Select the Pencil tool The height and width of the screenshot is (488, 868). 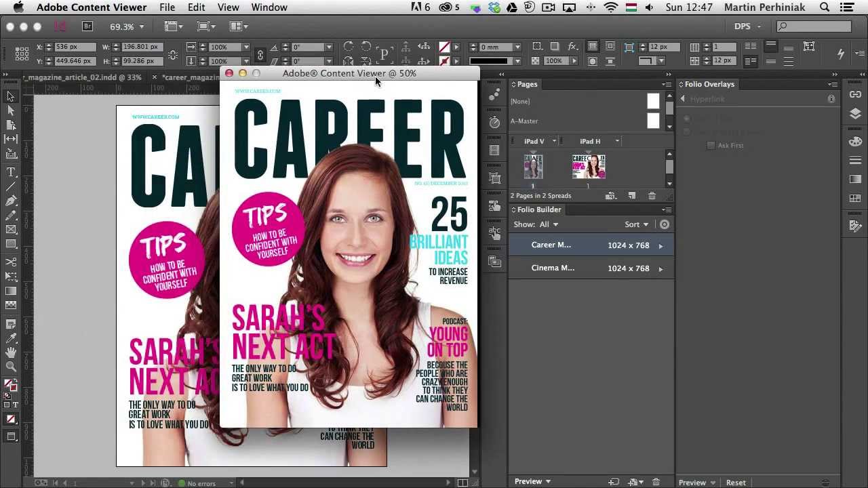(11, 215)
